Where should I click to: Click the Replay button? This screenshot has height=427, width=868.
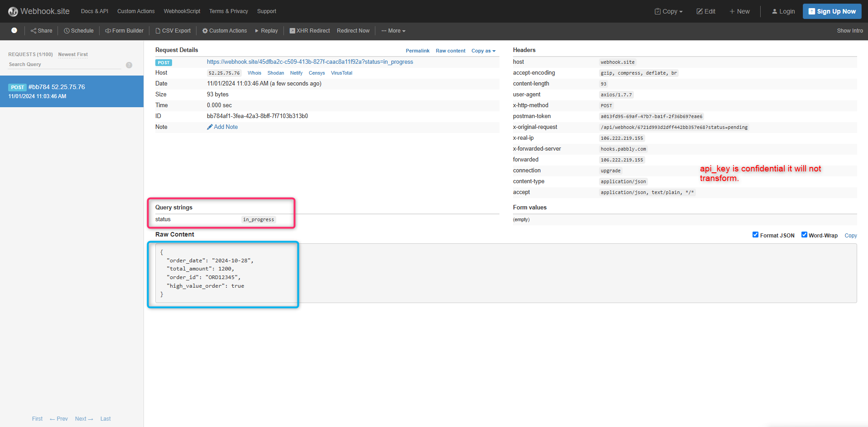click(x=266, y=31)
